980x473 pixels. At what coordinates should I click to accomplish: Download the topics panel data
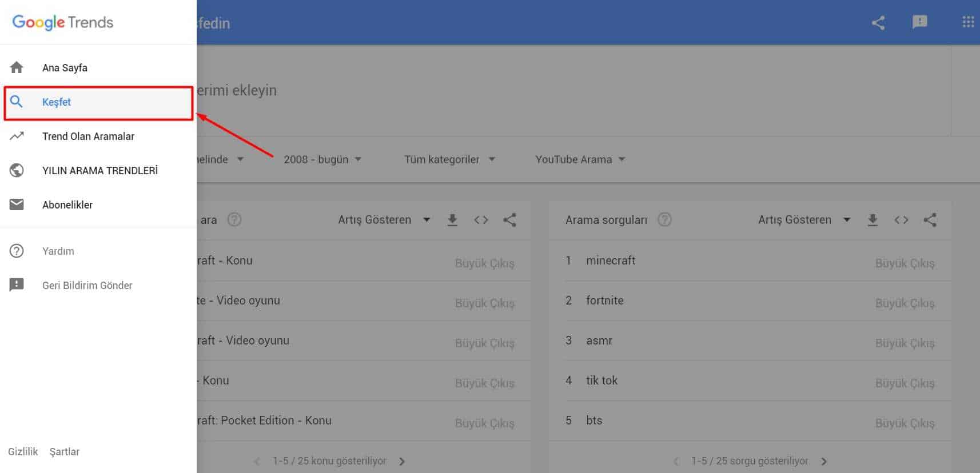coord(452,220)
